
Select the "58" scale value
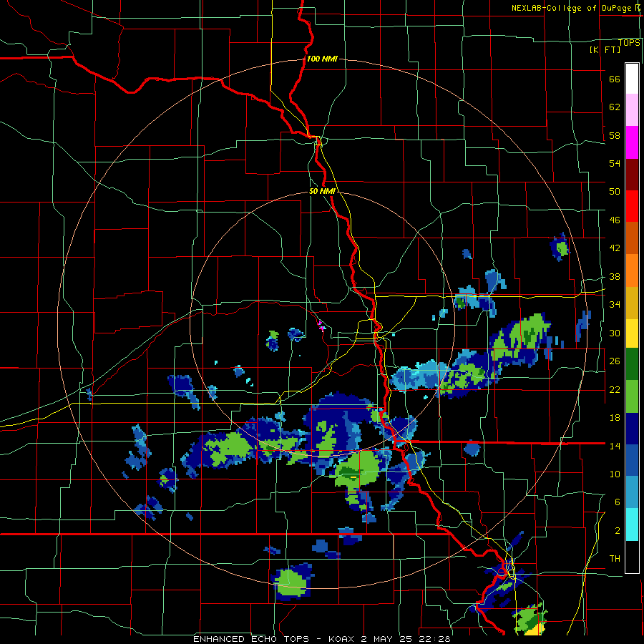tap(615, 135)
